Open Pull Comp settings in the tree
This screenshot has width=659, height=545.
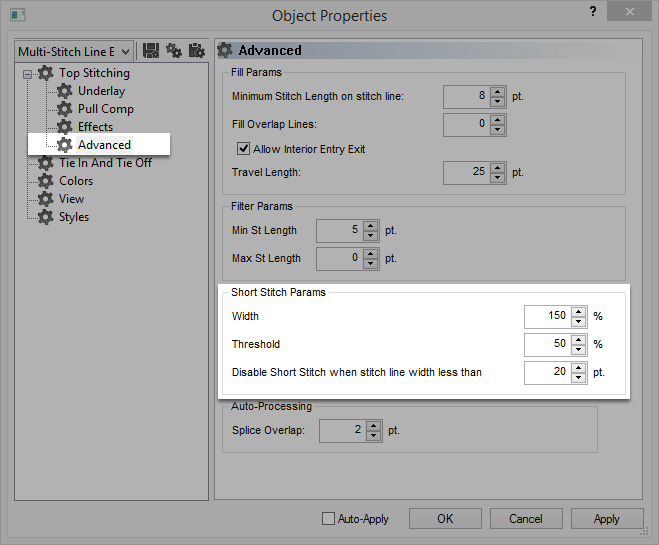pyautogui.click(x=105, y=109)
